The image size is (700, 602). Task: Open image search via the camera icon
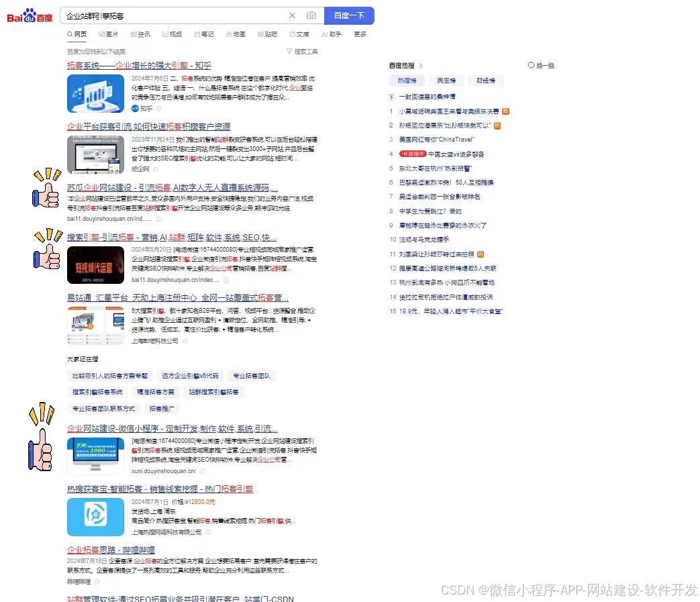[311, 15]
